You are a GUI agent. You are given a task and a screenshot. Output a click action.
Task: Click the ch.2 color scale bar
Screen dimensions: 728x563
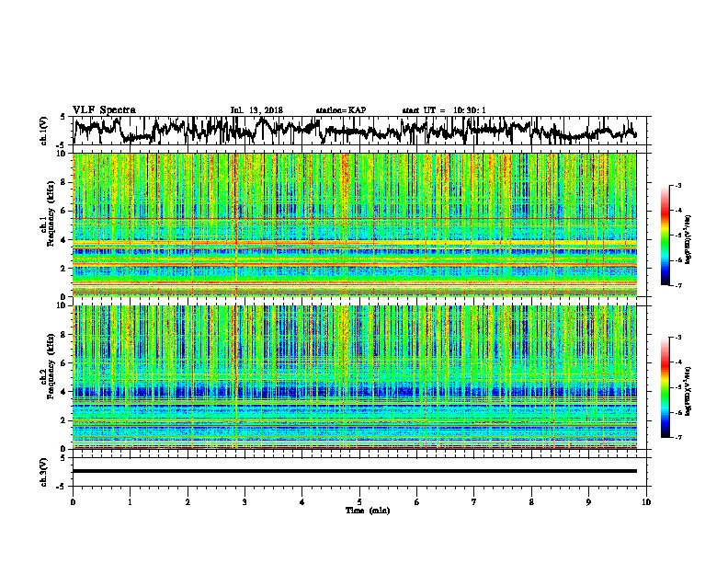pos(665,387)
